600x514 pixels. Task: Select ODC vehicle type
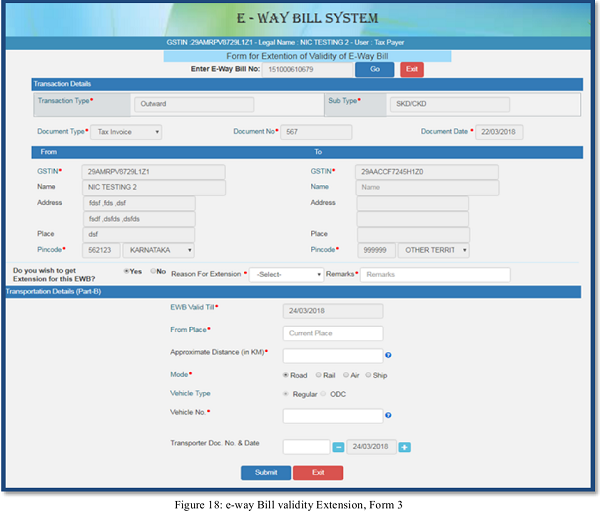322,394
